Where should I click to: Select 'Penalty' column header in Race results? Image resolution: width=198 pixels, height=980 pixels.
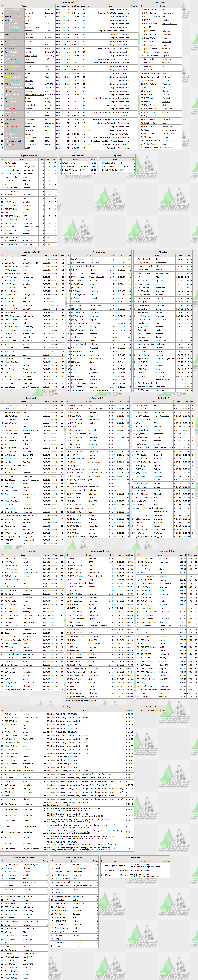click(x=134, y=6)
